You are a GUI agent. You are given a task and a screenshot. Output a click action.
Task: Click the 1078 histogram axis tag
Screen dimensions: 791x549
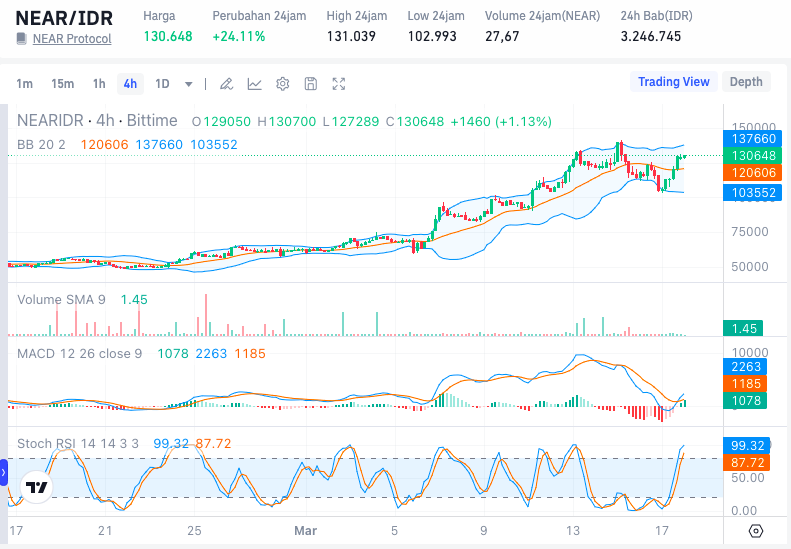(745, 401)
